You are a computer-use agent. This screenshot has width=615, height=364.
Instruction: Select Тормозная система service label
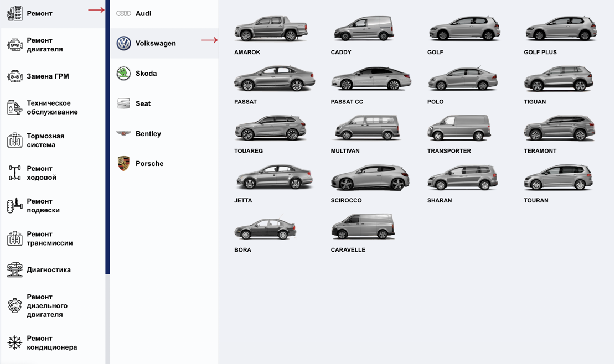[45, 141]
